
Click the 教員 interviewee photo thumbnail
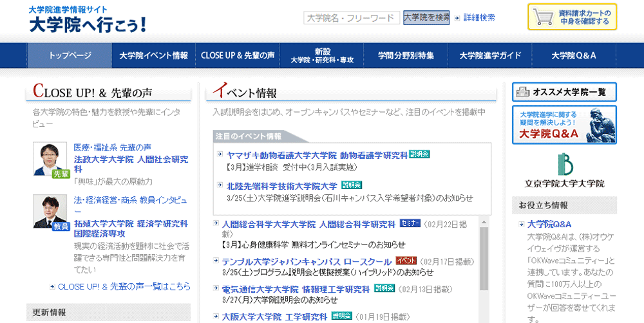(50, 212)
